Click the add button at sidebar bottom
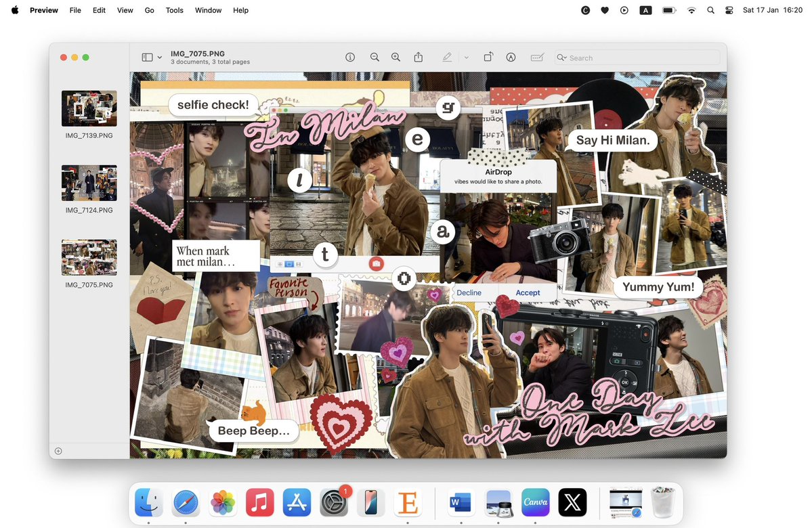 (x=58, y=451)
